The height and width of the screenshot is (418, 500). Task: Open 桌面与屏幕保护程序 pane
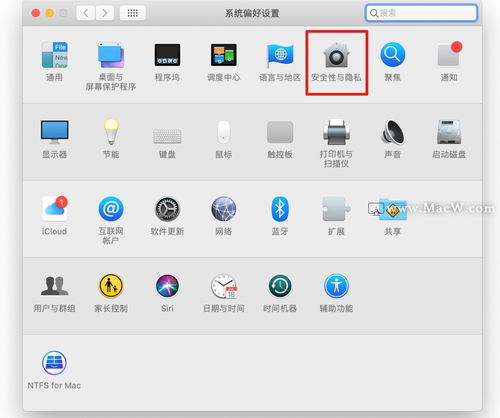pos(111,66)
